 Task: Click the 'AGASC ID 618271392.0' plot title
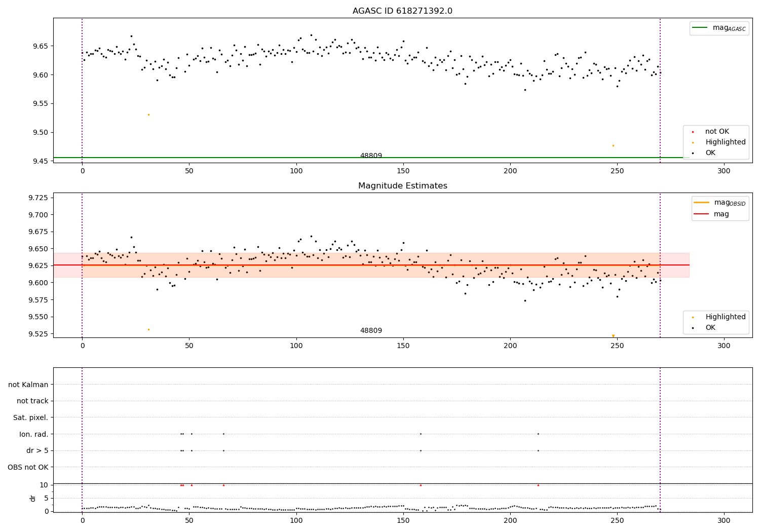pos(402,11)
